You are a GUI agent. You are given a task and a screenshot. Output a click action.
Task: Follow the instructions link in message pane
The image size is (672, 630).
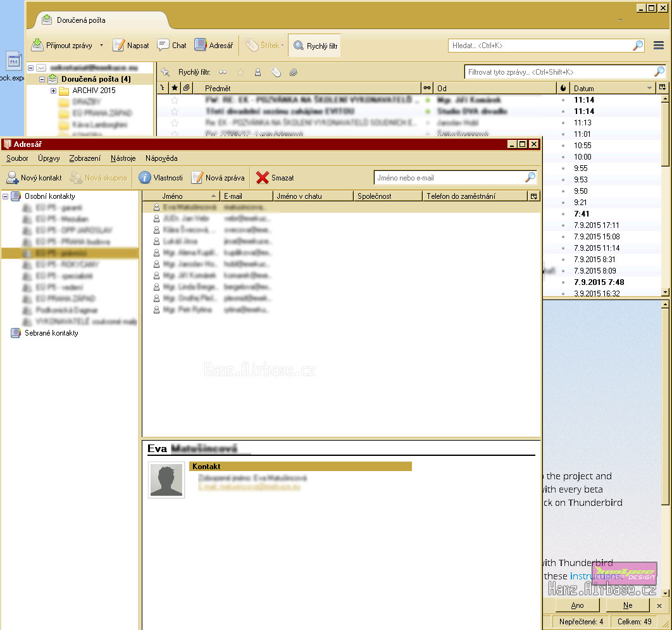595,576
